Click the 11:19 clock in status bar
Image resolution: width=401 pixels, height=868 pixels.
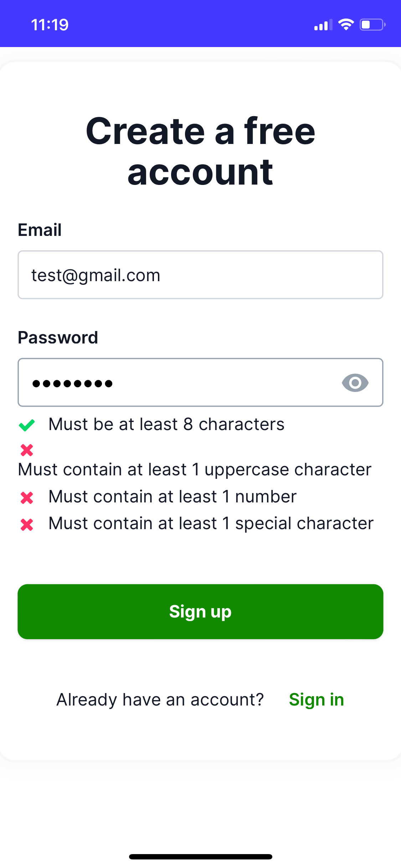pos(50,25)
